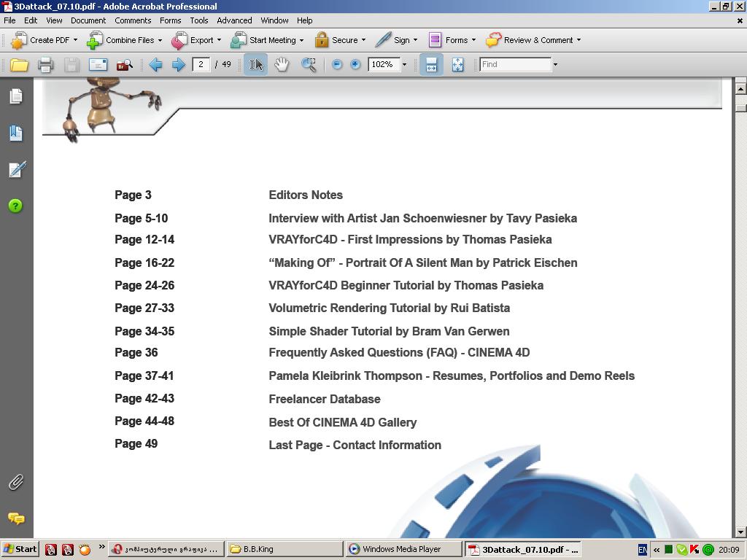
Task: Expand the zoom percentage dropdown
Action: point(404,65)
